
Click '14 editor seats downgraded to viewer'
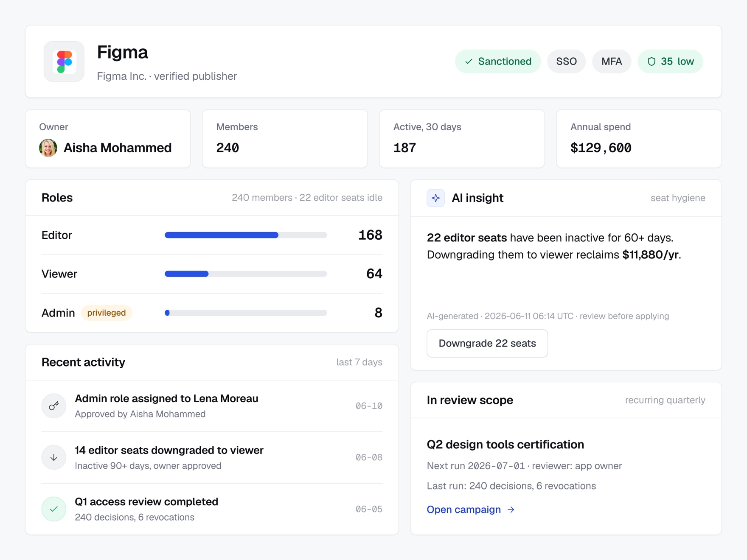[x=169, y=450]
